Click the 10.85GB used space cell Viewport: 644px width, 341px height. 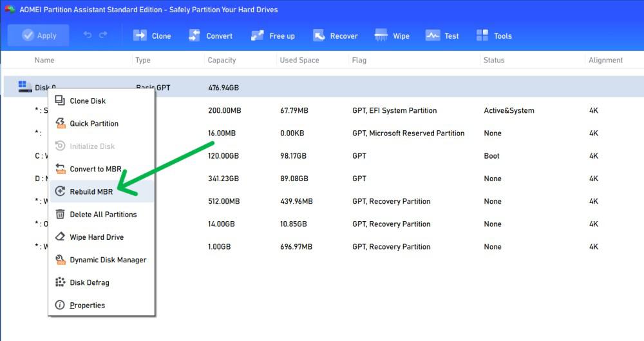coord(293,224)
